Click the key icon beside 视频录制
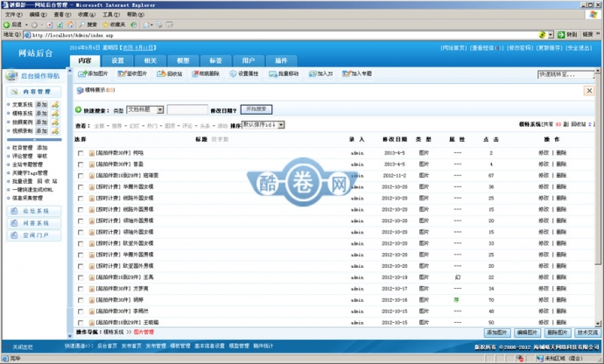This screenshot has width=604, height=364. click(55, 131)
